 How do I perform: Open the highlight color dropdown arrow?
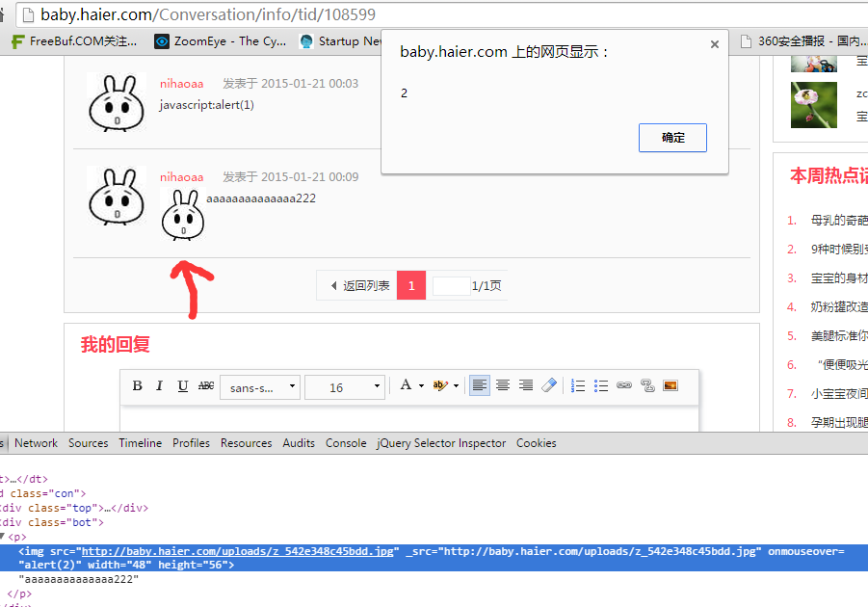click(456, 386)
